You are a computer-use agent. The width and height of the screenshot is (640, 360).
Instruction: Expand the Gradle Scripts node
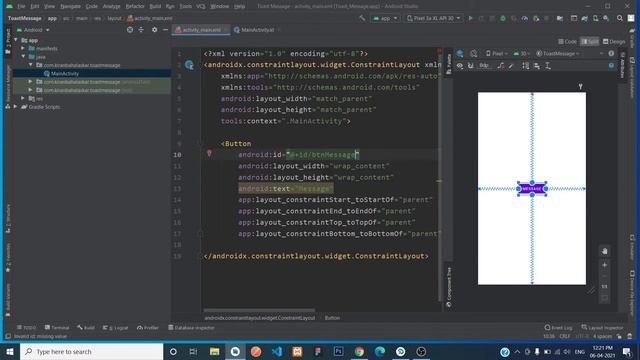16,107
